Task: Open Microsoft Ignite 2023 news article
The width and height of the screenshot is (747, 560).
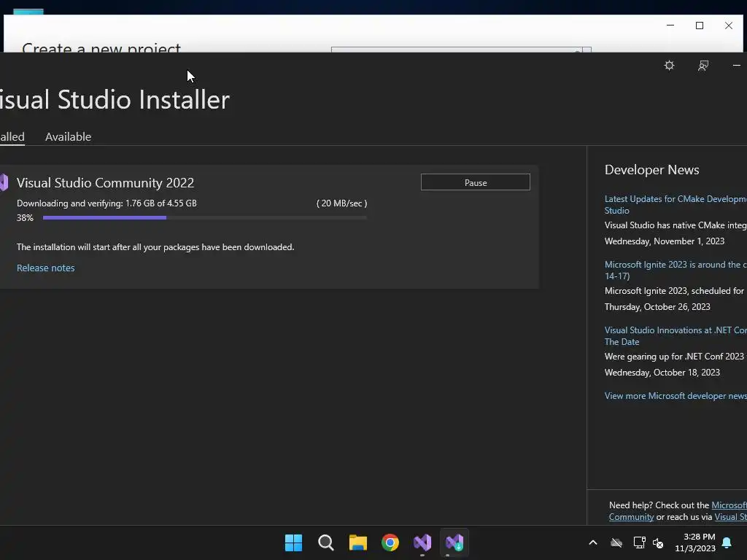Action: point(676,270)
